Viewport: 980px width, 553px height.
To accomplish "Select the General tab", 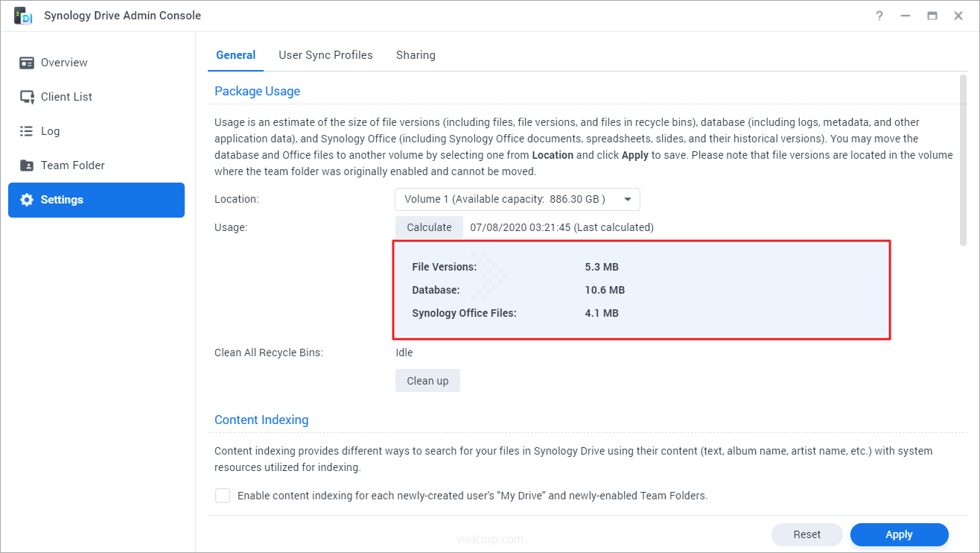I will tap(235, 55).
